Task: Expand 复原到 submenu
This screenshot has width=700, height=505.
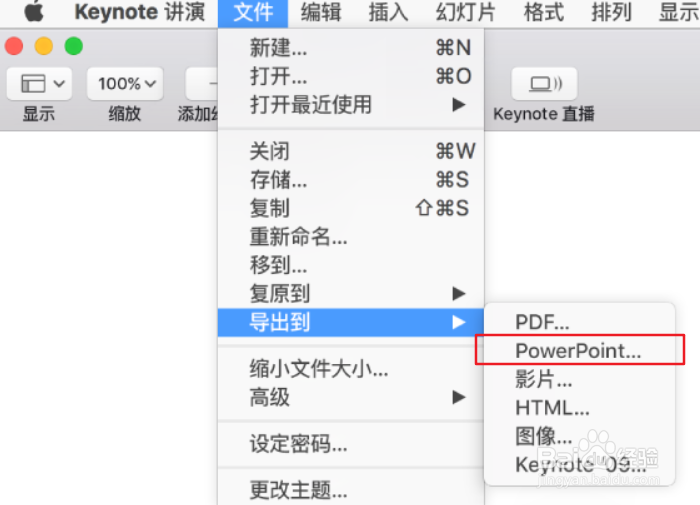Action: pyautogui.click(x=351, y=294)
